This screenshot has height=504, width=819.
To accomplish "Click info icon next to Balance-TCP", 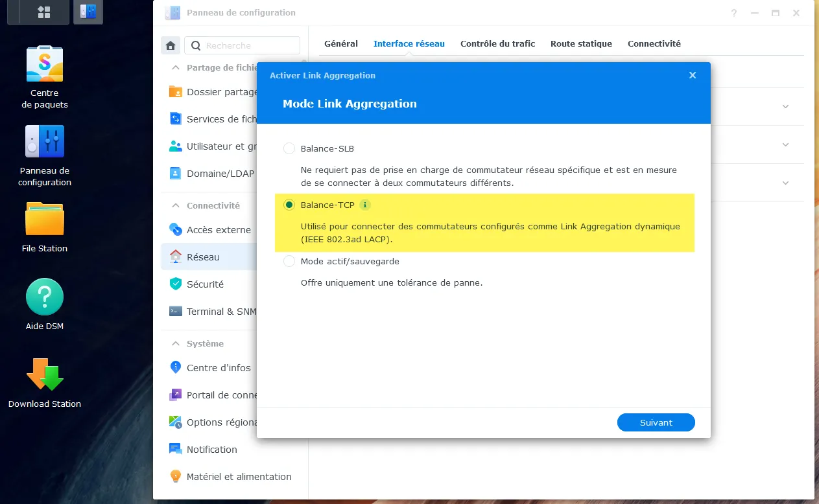I will 365,205.
